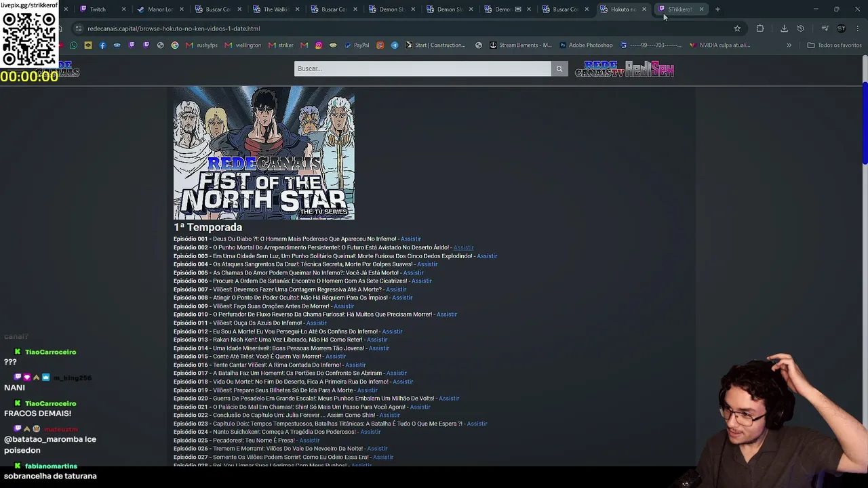The width and height of the screenshot is (868, 488).
Task: Click the media control icon in the toolbar
Action: pyautogui.click(x=825, y=28)
